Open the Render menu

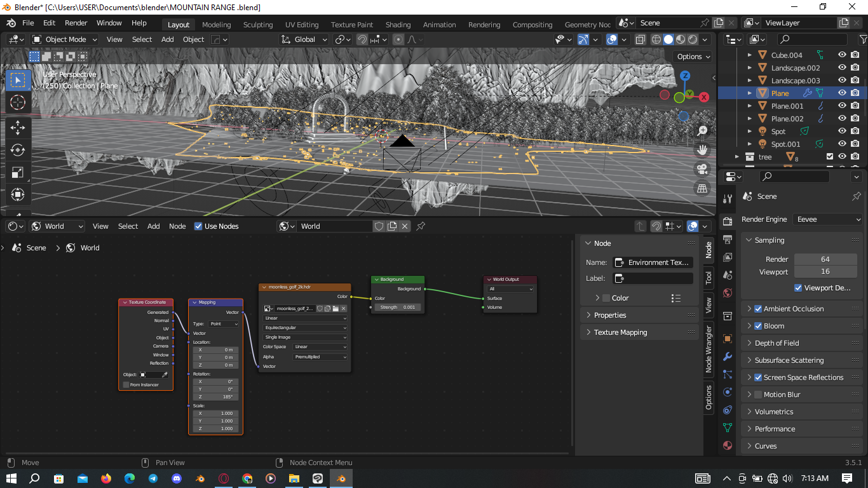(76, 23)
